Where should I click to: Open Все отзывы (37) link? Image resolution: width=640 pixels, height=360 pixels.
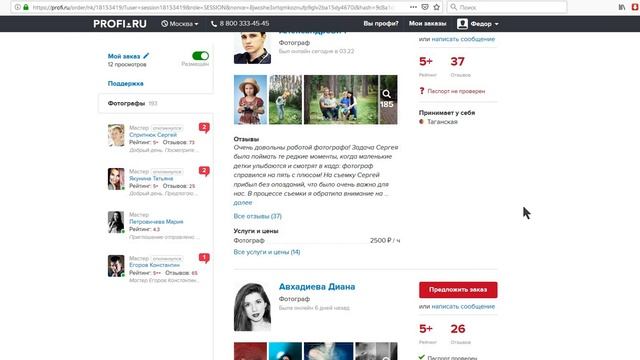(x=258, y=216)
